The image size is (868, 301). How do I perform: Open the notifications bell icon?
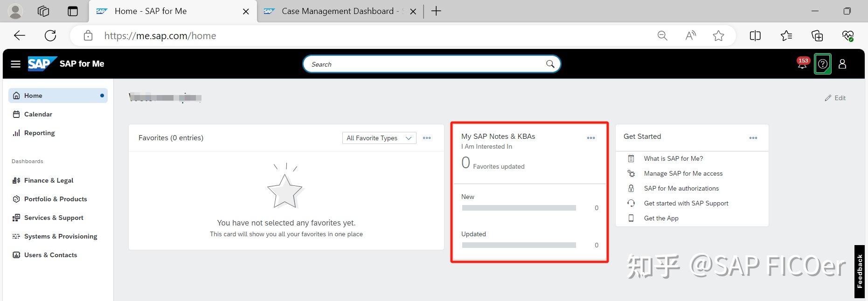coord(802,64)
